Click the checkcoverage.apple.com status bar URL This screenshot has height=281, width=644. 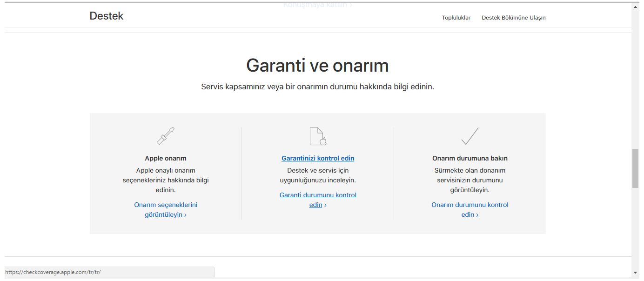pos(53,272)
